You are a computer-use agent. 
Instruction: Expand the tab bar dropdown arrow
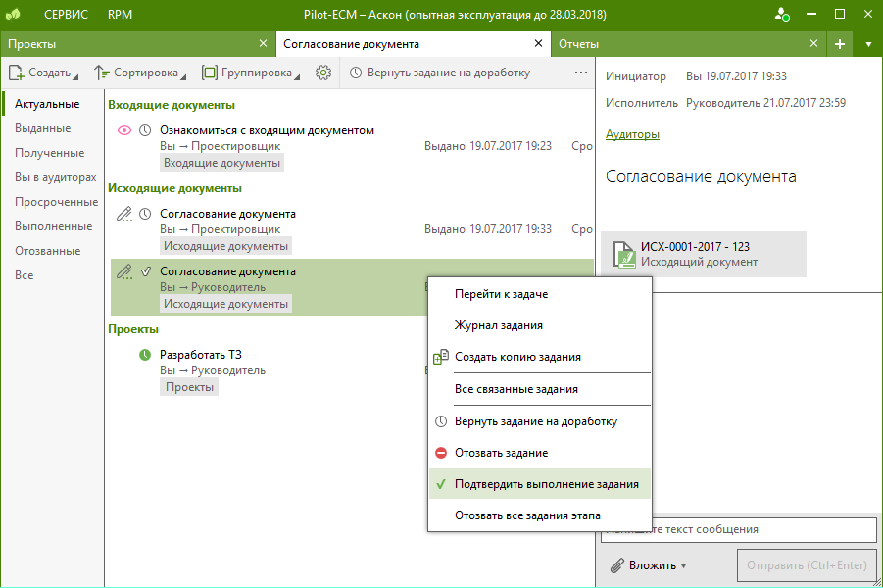[869, 44]
